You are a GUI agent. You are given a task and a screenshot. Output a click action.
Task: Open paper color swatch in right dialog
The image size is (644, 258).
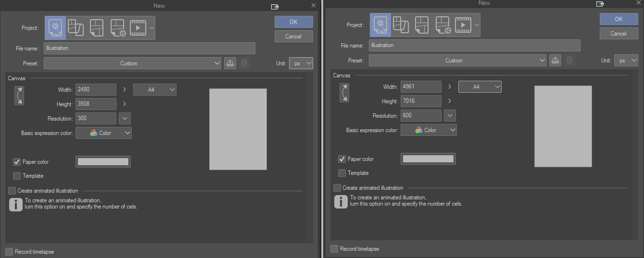428,159
